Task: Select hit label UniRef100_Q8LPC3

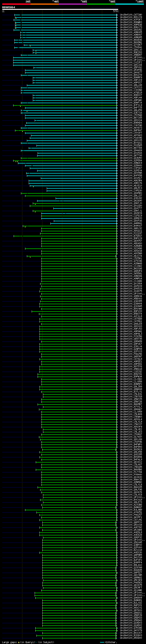Action: coord(131,188)
